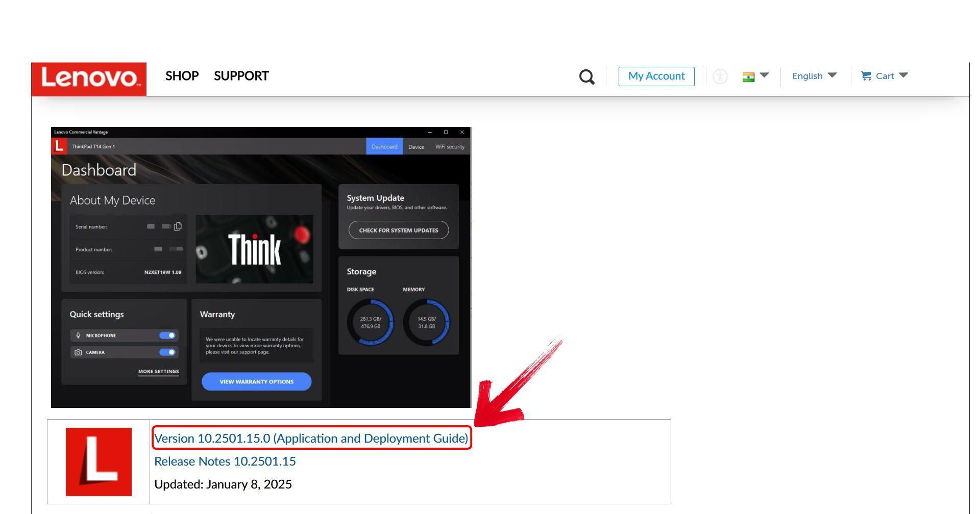Open the English language dropdown

(814, 76)
